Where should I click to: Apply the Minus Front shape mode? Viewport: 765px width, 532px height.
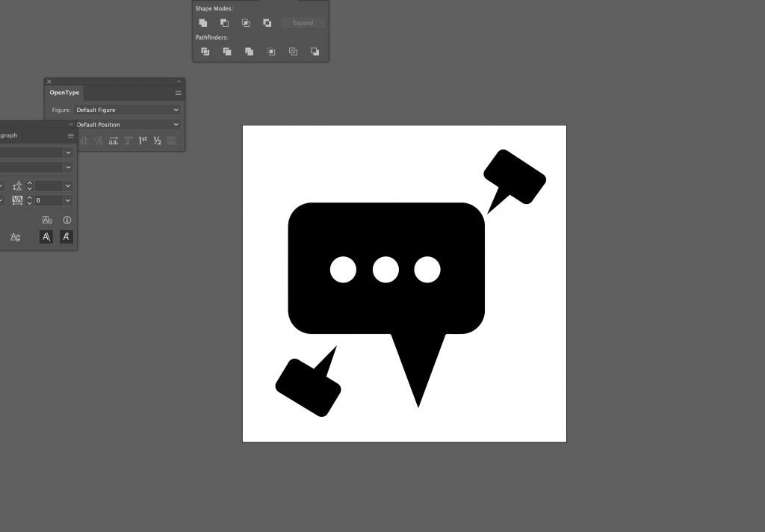tap(224, 23)
